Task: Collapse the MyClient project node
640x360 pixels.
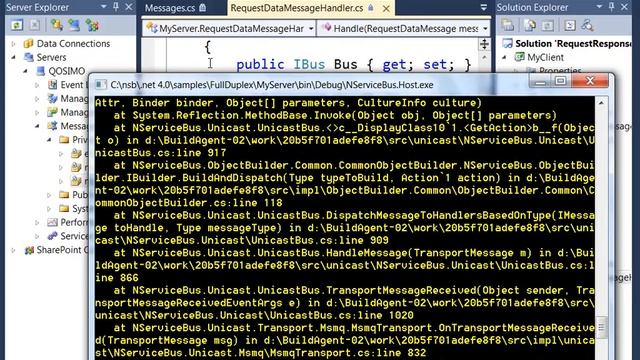Action: (x=504, y=57)
